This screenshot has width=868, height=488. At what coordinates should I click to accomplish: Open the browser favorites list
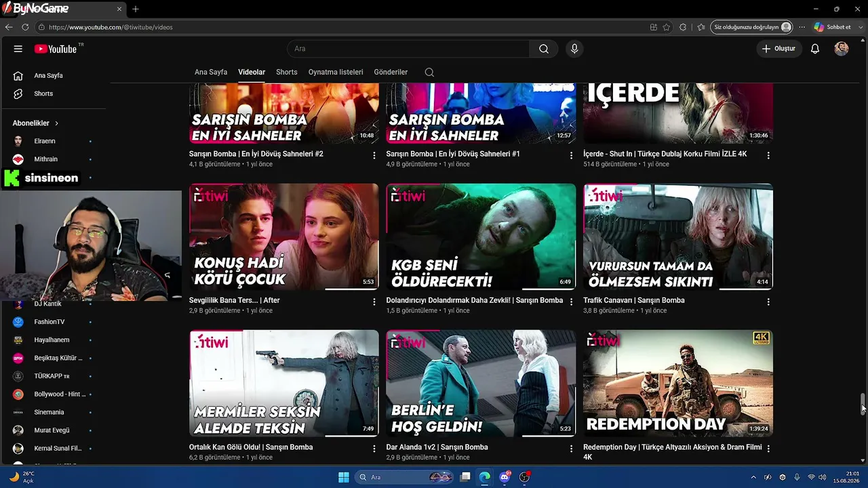pos(701,27)
